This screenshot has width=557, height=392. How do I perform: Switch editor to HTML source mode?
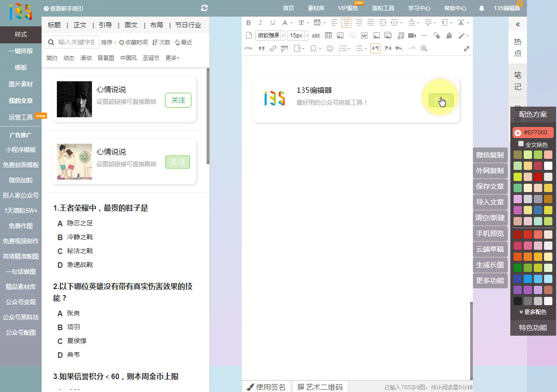pyautogui.click(x=248, y=48)
